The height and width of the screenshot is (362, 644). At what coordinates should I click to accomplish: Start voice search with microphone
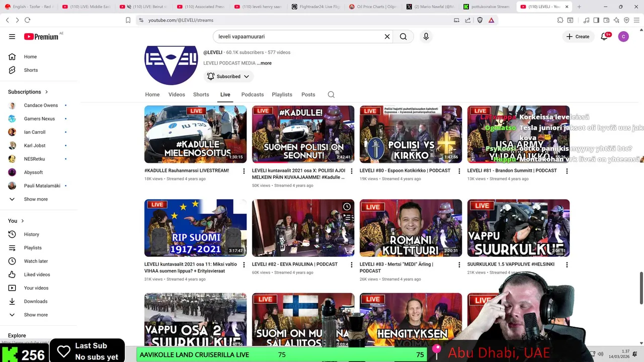pos(426,37)
